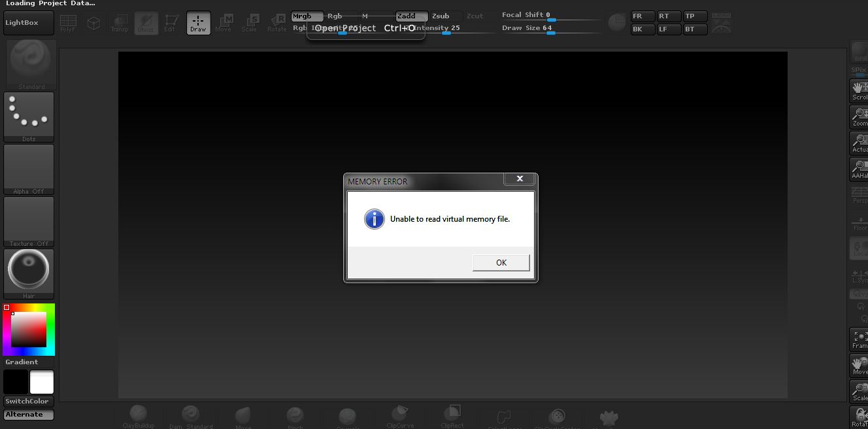Click the Scroll hand icon

coord(859,91)
